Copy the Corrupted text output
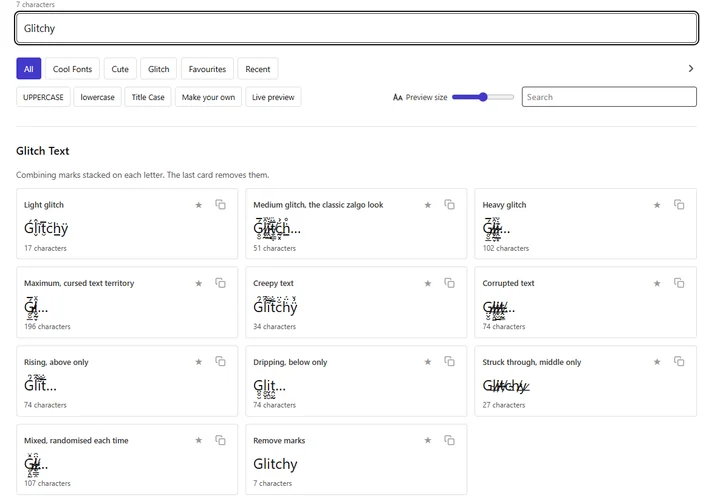Screen dimensions: 720x499 [x=679, y=283]
